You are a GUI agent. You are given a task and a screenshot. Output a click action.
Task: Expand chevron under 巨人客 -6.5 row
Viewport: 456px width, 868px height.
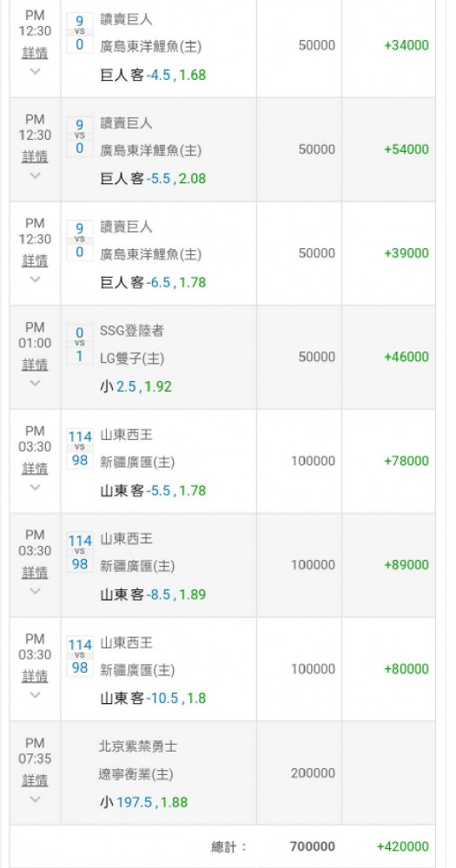pos(35,279)
